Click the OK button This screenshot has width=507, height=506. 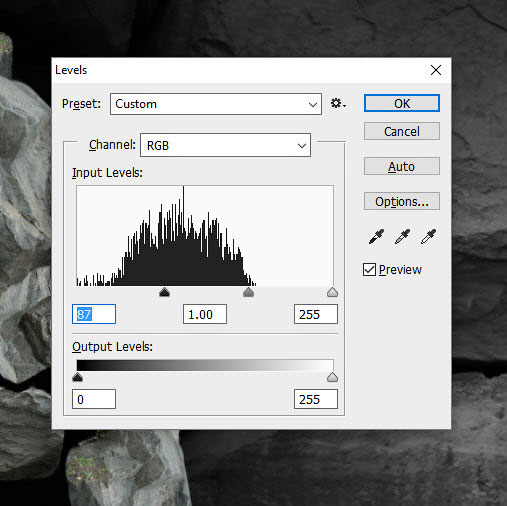(402, 103)
